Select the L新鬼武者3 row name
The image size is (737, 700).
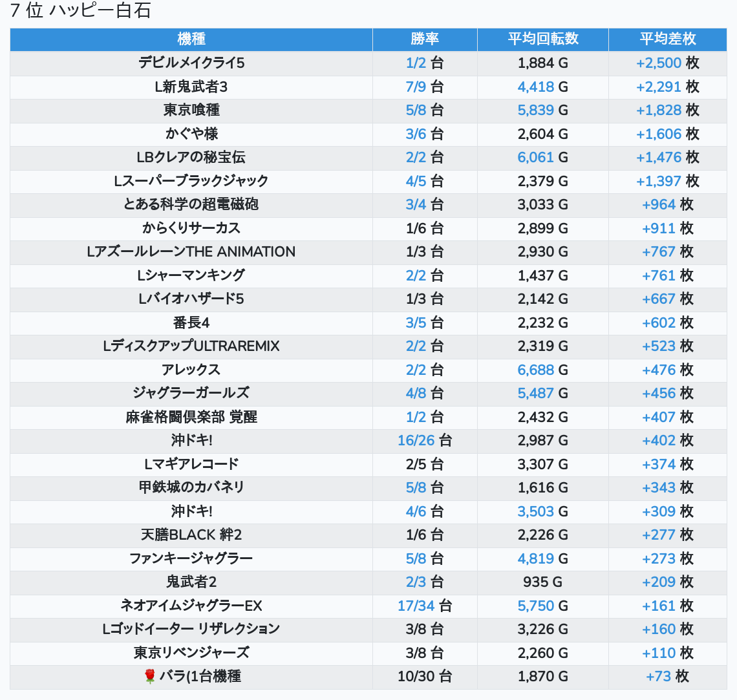point(191,87)
